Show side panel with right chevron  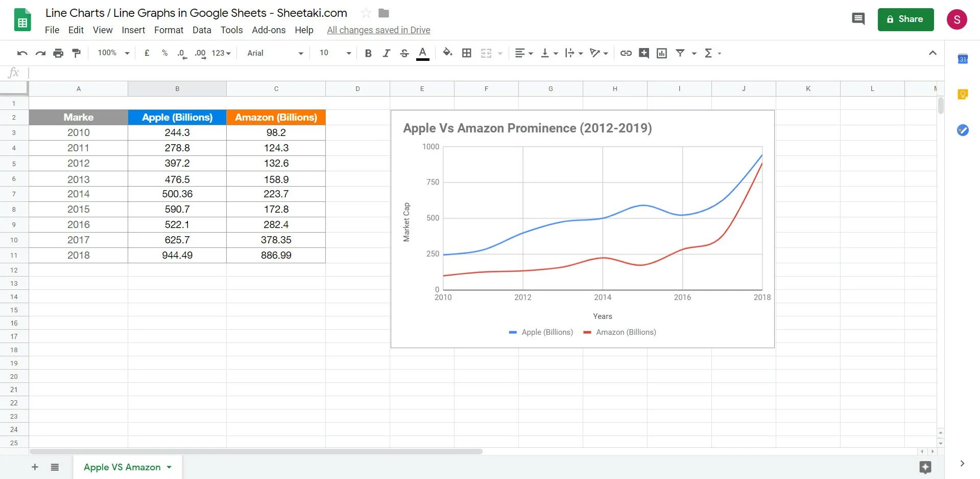coord(962,464)
